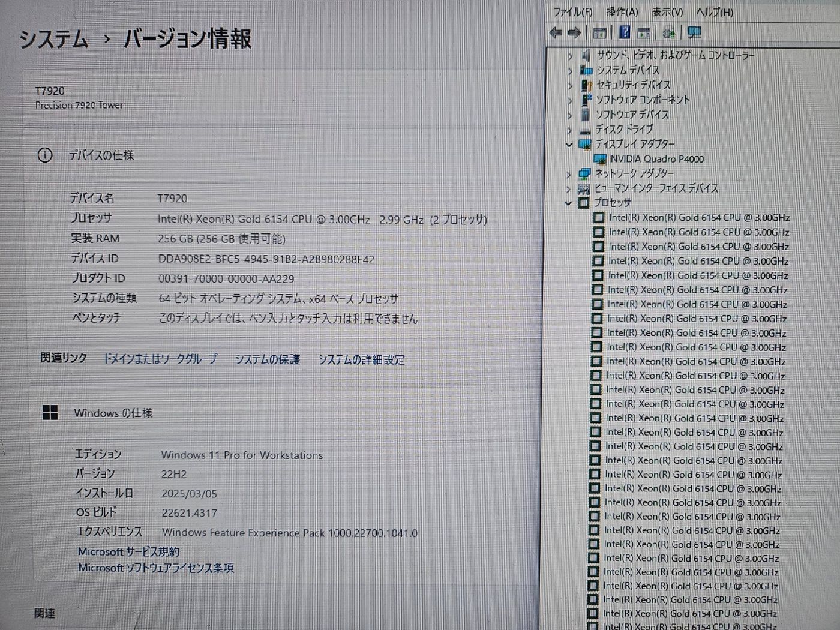Click the update driver toolbar icon
This screenshot has height=630, width=840.
[669, 33]
